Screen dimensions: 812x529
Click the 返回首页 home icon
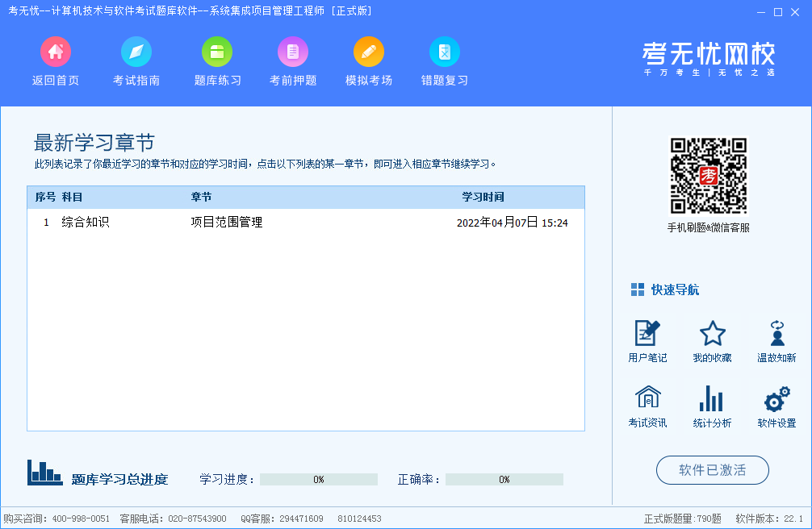coord(56,52)
